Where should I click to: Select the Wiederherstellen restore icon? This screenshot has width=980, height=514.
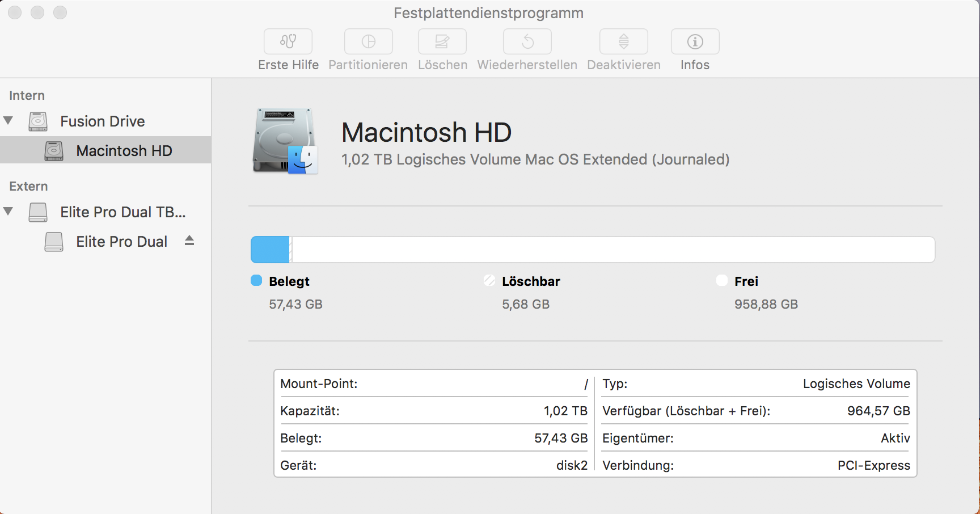pos(527,42)
